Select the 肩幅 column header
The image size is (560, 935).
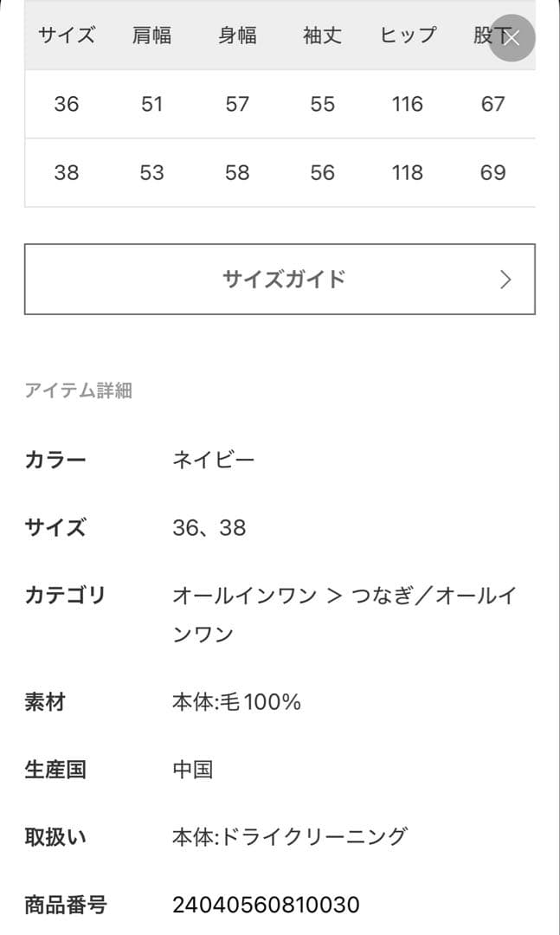pyautogui.click(x=151, y=35)
